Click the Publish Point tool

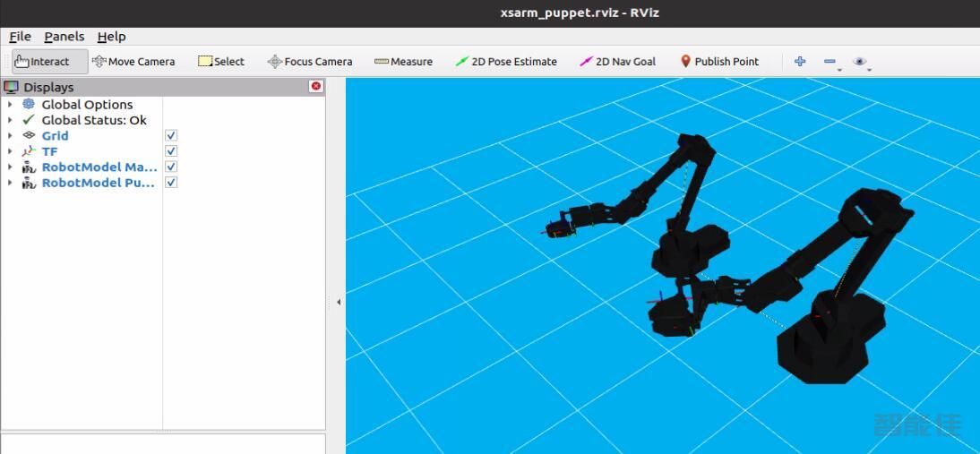(719, 62)
